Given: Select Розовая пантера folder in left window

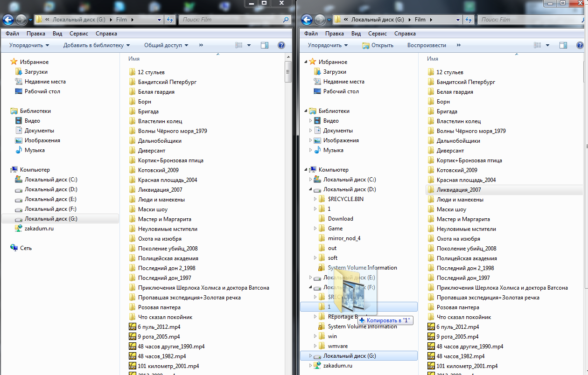Looking at the screenshot, I should [159, 307].
